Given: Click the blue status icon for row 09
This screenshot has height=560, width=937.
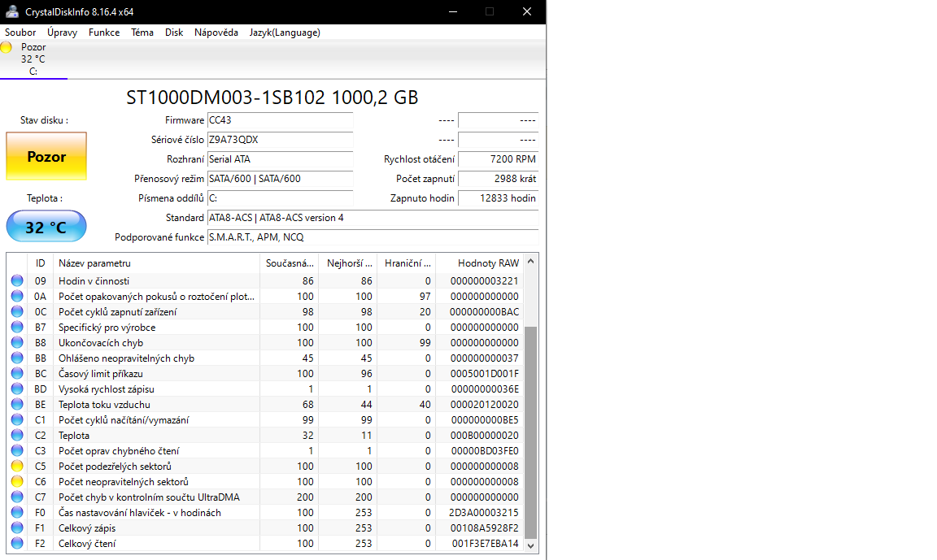Looking at the screenshot, I should (17, 281).
